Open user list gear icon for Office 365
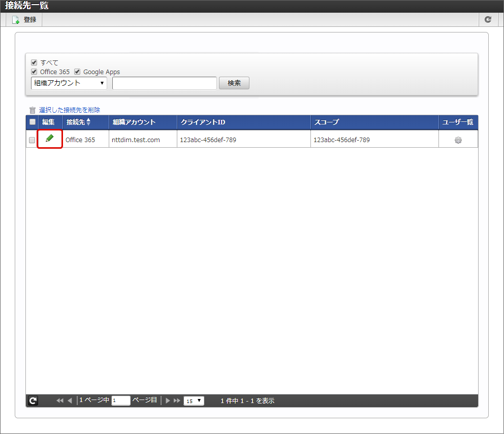504x434 pixels. (x=458, y=140)
